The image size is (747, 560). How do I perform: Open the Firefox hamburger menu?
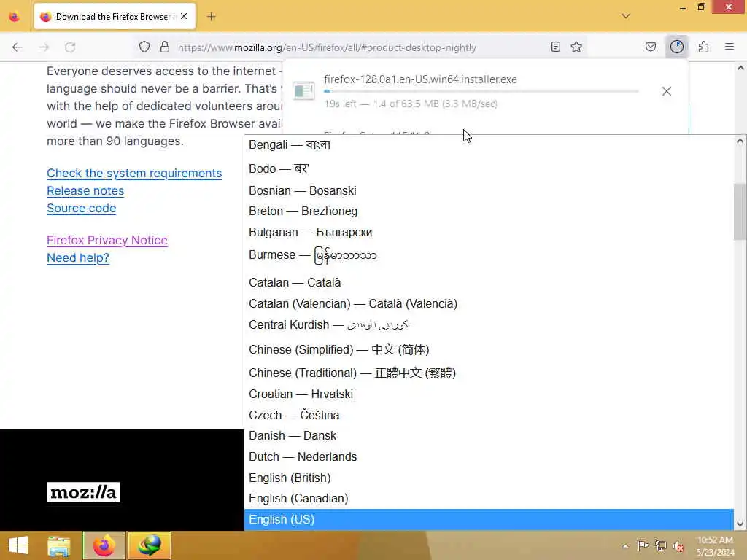point(729,47)
